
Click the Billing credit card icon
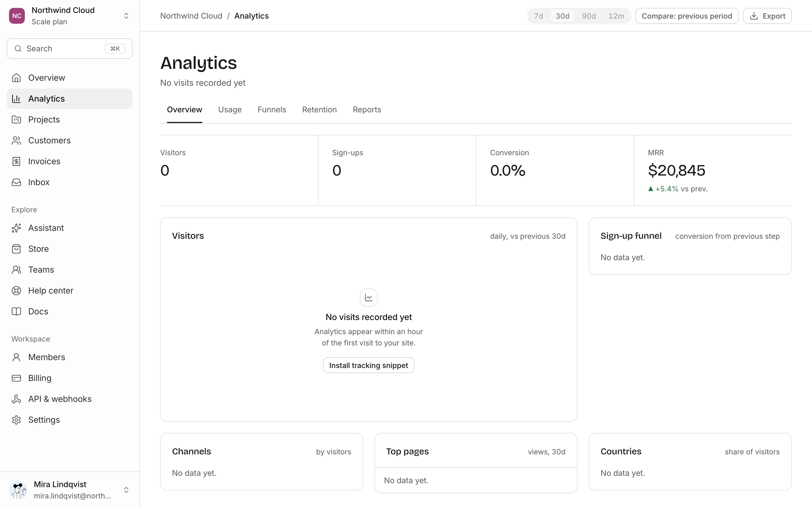pos(16,378)
